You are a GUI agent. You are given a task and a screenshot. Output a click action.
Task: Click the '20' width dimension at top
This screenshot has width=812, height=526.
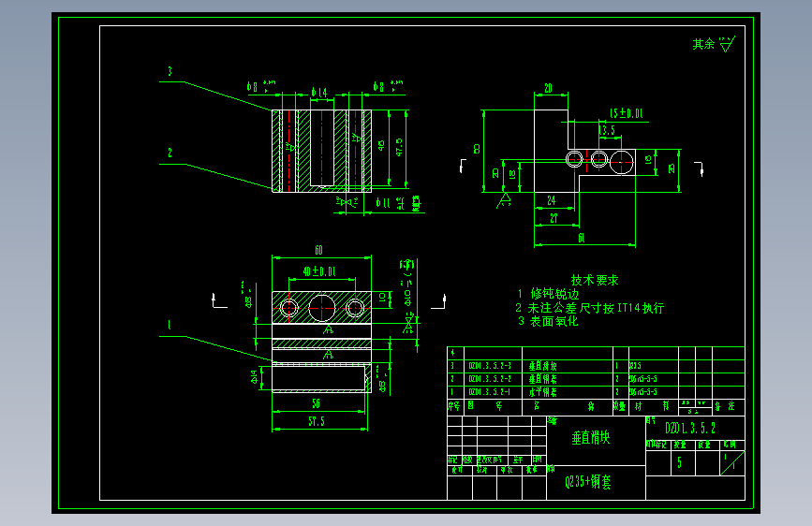[x=549, y=89]
